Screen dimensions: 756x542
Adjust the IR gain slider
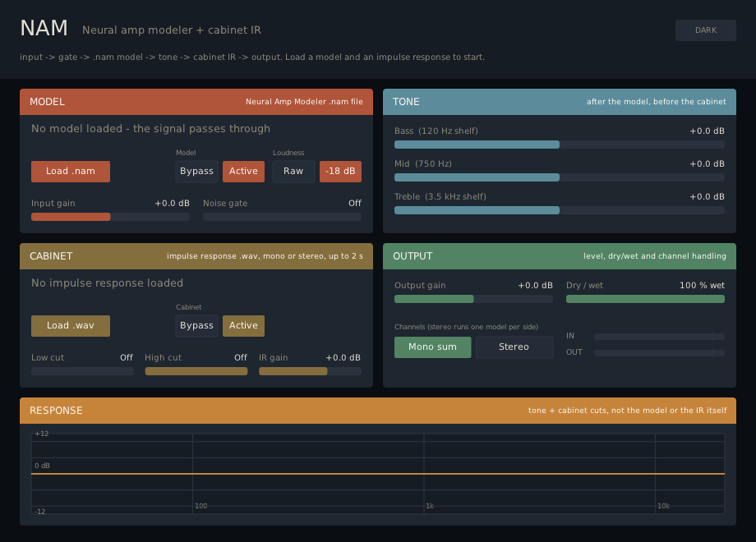tap(310, 371)
